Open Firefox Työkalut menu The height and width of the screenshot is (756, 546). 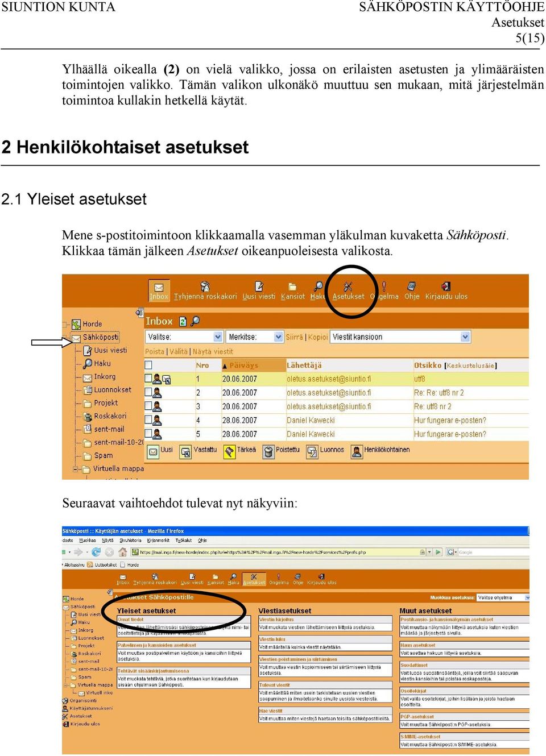[184, 541]
